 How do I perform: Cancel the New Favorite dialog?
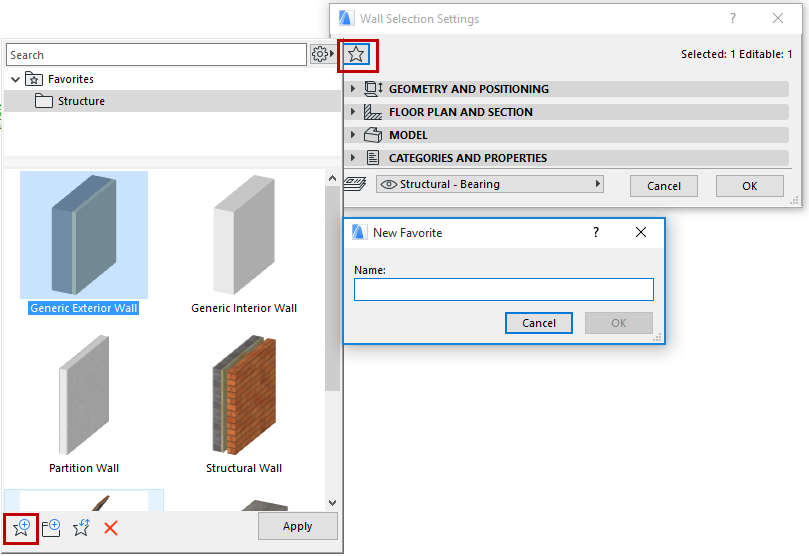click(x=539, y=323)
